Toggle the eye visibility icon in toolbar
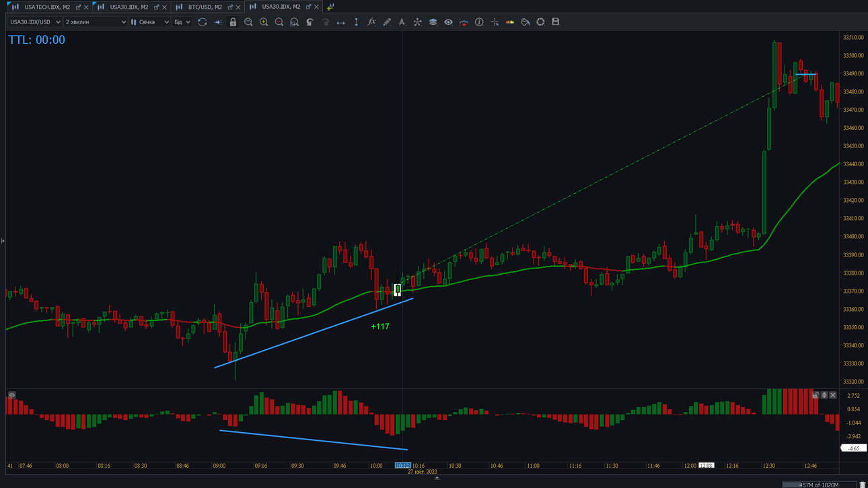 (448, 22)
